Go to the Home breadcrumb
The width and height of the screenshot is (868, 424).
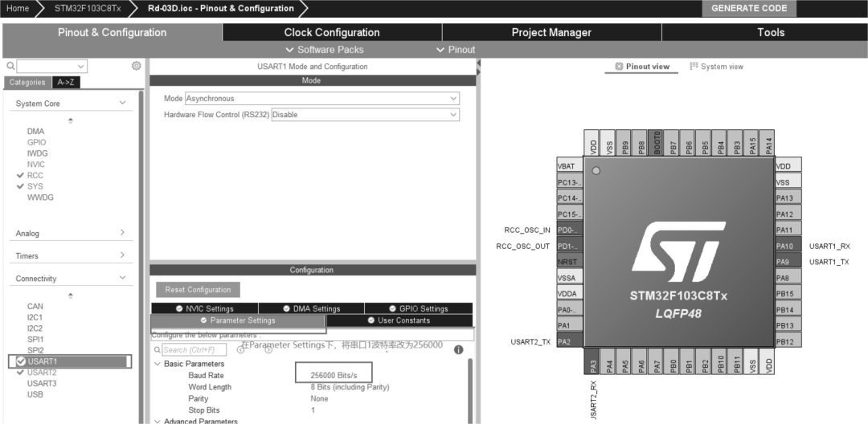[18, 8]
